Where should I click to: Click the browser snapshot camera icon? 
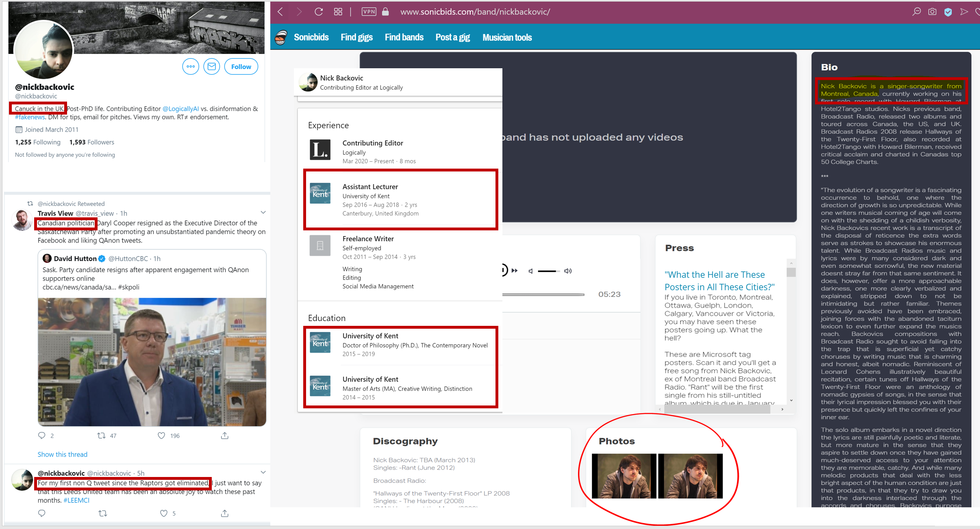pos(932,12)
